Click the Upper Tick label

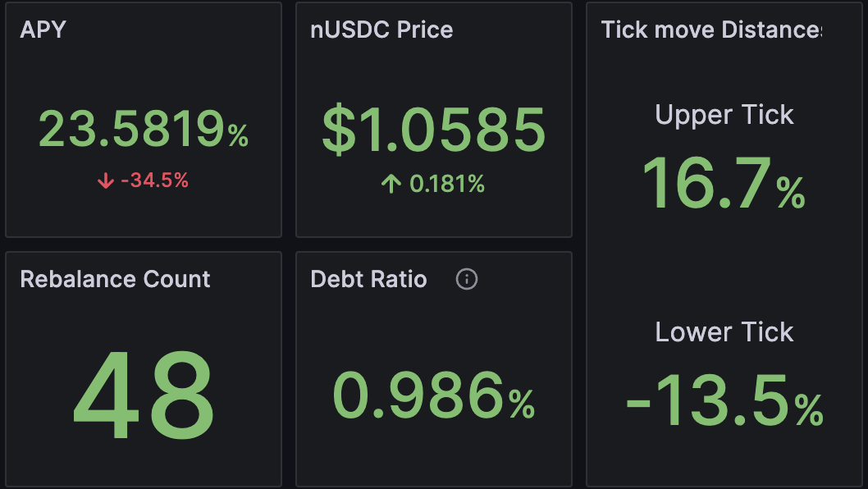point(724,115)
